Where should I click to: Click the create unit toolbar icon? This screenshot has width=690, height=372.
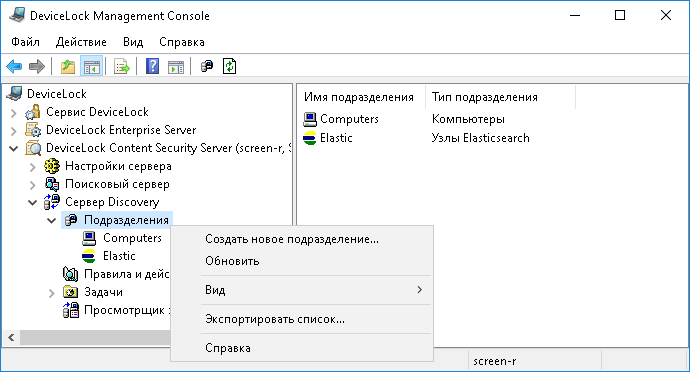point(207,66)
